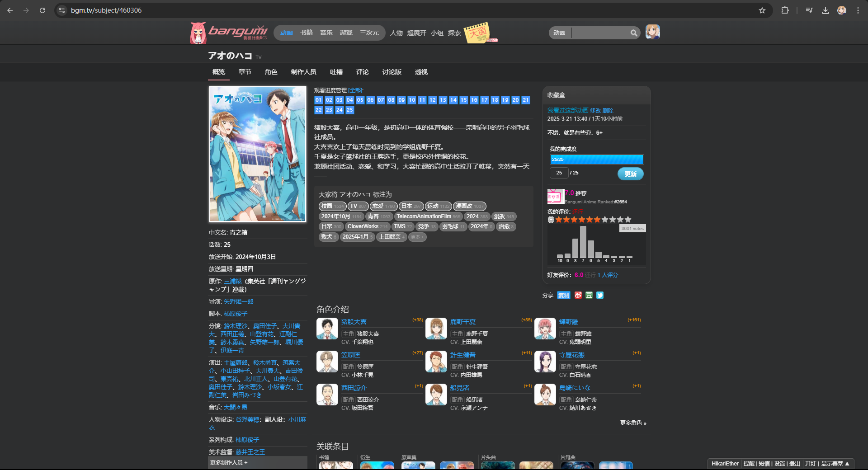868x470 pixels.
Task: Click the search magnifier icon
Action: click(x=634, y=33)
